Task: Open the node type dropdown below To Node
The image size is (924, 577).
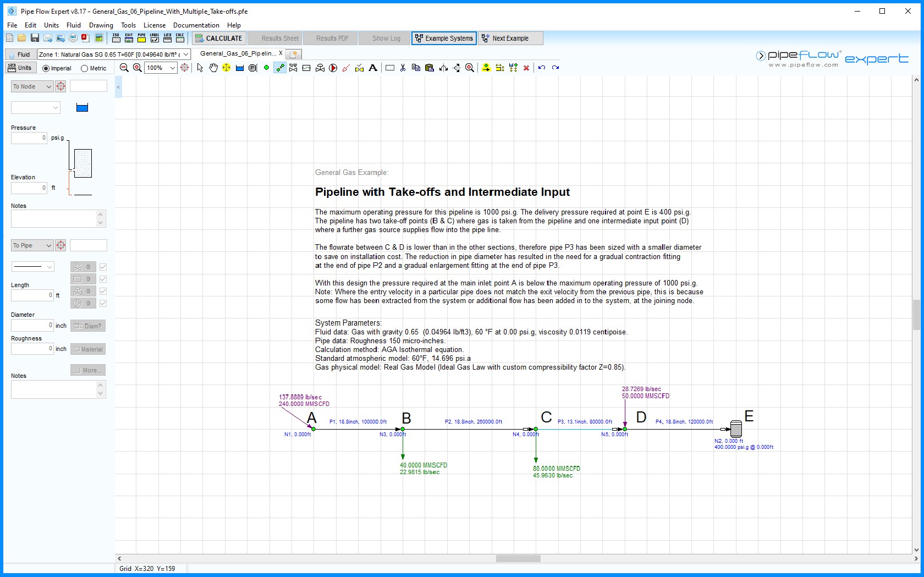Action: click(x=35, y=108)
